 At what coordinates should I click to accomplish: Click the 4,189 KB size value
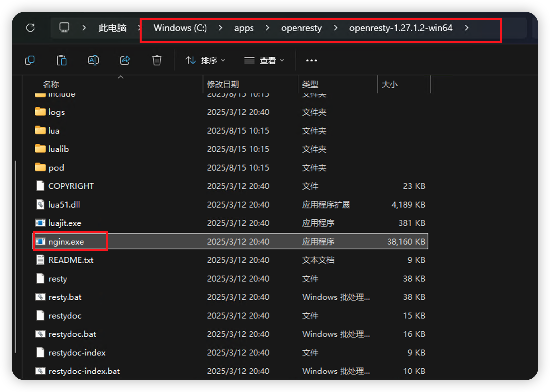point(408,205)
